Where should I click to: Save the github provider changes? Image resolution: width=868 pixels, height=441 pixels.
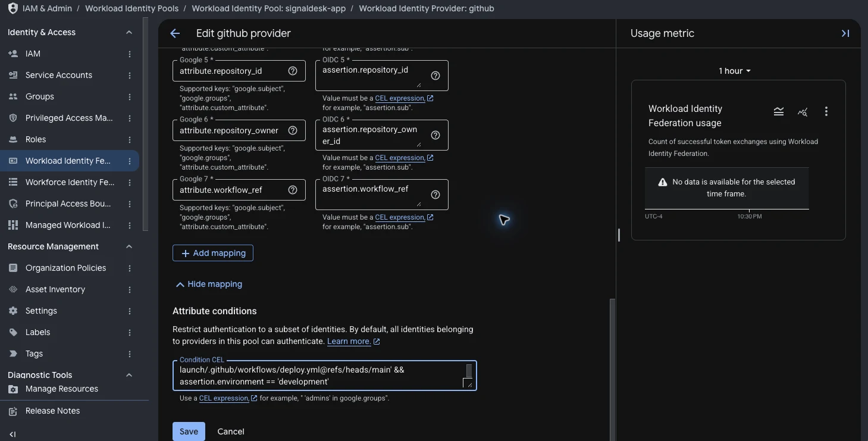click(x=189, y=431)
